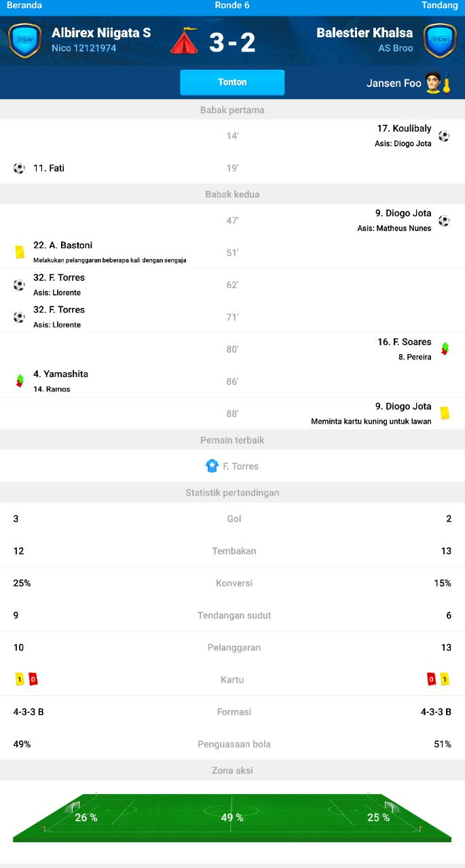Click the Ronde 6 header label

(x=232, y=5)
